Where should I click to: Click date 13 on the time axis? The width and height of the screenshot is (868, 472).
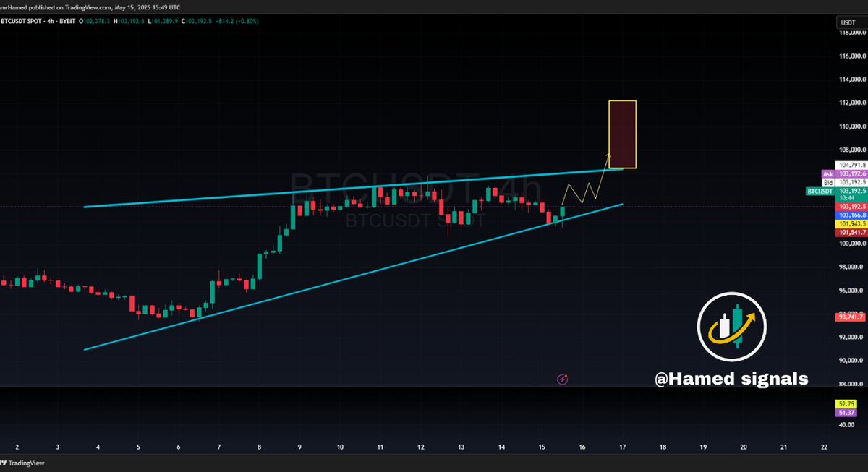click(461, 447)
